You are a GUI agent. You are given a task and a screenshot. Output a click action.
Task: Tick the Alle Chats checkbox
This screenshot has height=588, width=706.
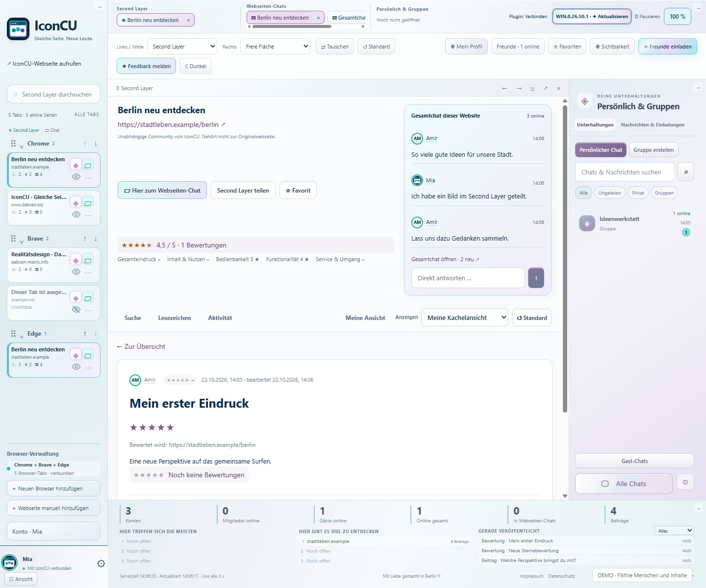[605, 484]
